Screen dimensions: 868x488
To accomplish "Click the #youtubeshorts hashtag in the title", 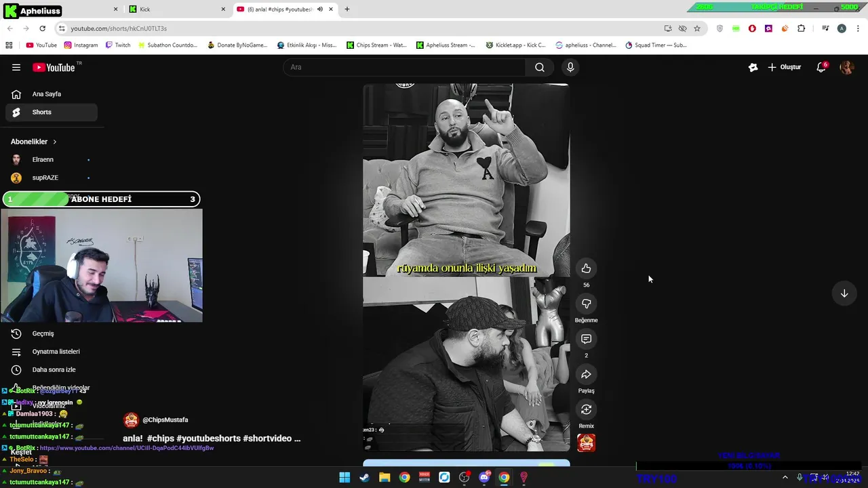I will click(x=208, y=439).
